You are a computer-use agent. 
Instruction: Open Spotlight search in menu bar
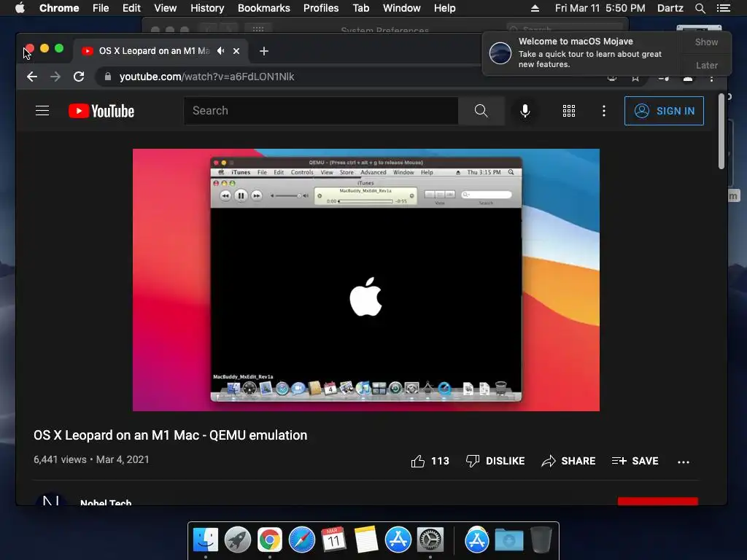(700, 8)
